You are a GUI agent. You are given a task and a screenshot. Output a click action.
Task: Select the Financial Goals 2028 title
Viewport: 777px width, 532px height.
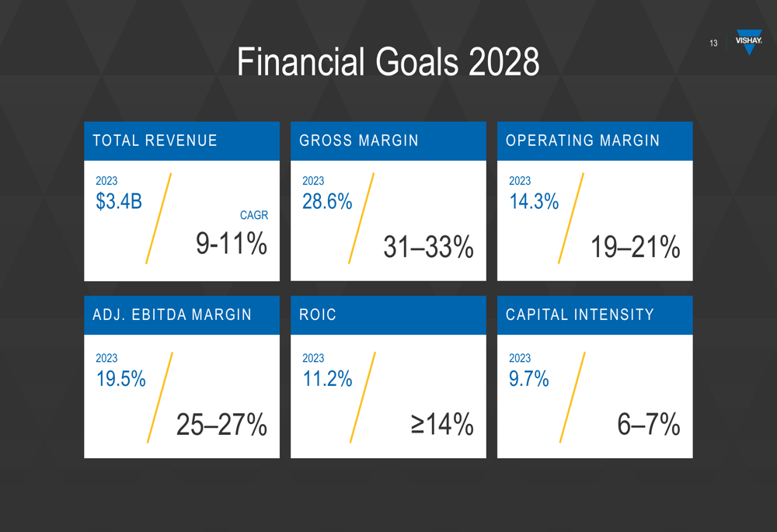click(x=388, y=62)
